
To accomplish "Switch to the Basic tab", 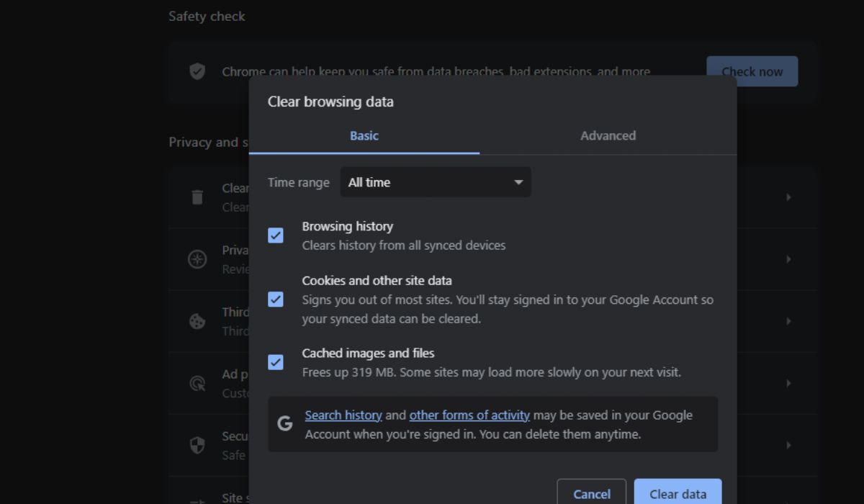I will (364, 135).
